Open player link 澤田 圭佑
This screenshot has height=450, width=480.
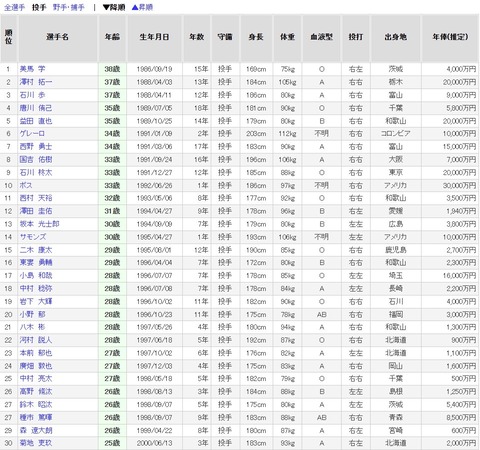click(36, 211)
